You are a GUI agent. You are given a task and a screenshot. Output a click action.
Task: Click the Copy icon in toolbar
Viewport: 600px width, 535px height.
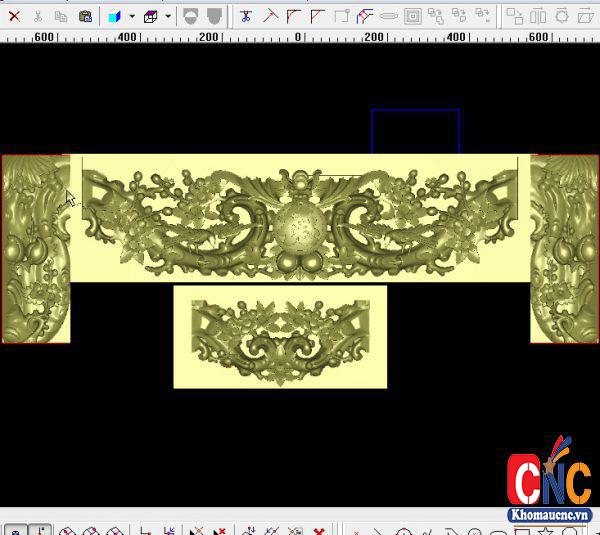61,16
